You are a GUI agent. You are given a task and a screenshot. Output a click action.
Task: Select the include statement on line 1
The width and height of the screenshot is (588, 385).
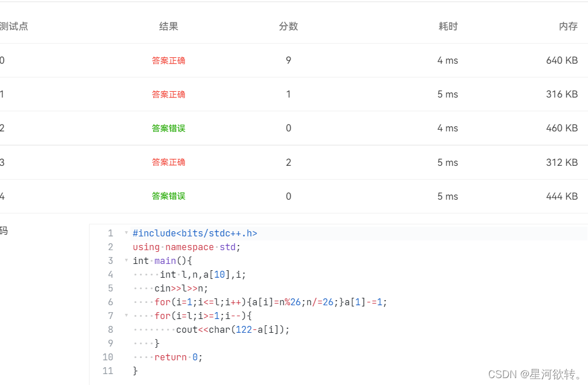[195, 233]
